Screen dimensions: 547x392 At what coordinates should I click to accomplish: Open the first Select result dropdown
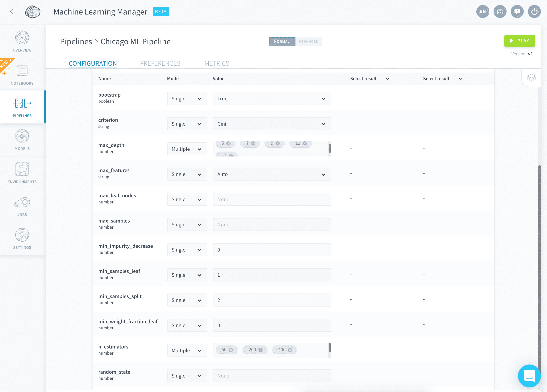pos(370,79)
